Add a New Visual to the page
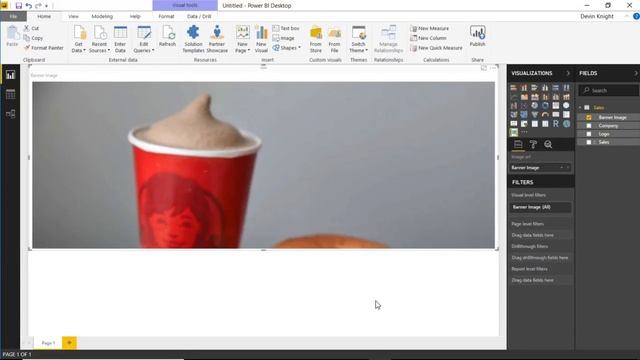The width and height of the screenshot is (640, 360). (261, 39)
